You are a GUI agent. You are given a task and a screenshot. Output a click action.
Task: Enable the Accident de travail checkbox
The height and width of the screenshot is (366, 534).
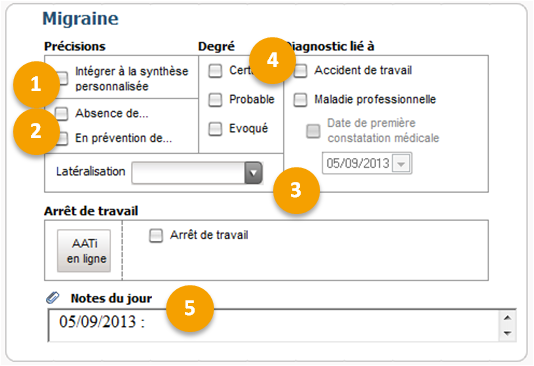coord(300,71)
